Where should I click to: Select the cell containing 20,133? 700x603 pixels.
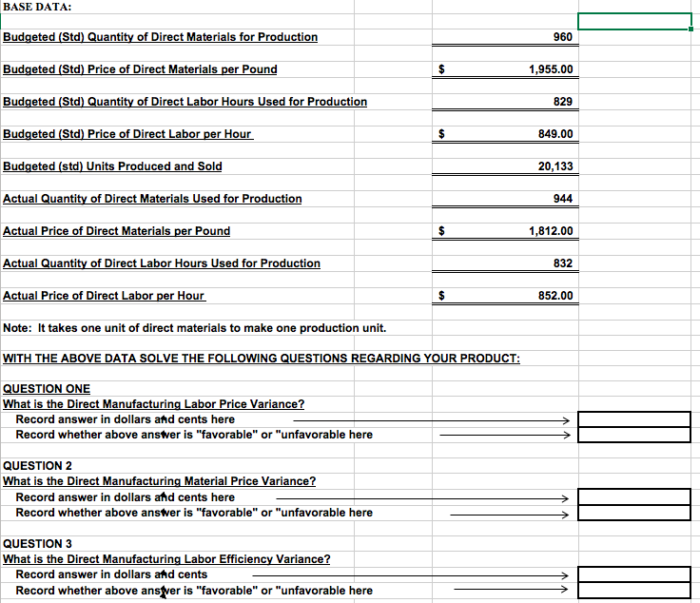[x=505, y=166]
